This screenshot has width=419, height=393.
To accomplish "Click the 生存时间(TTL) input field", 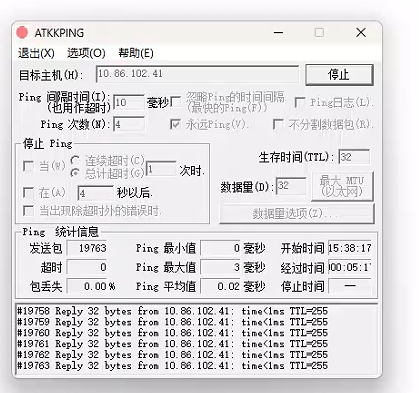I will click(354, 157).
